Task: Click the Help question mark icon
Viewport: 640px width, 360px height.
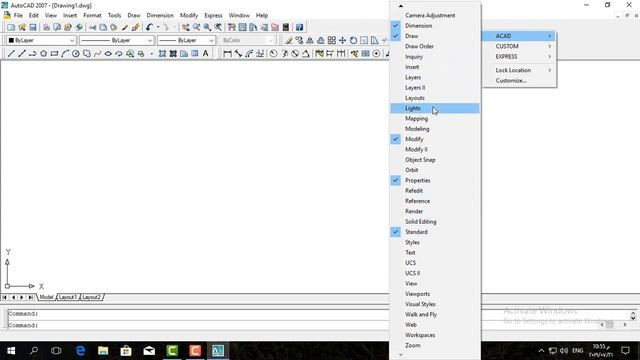Action: click(x=299, y=27)
